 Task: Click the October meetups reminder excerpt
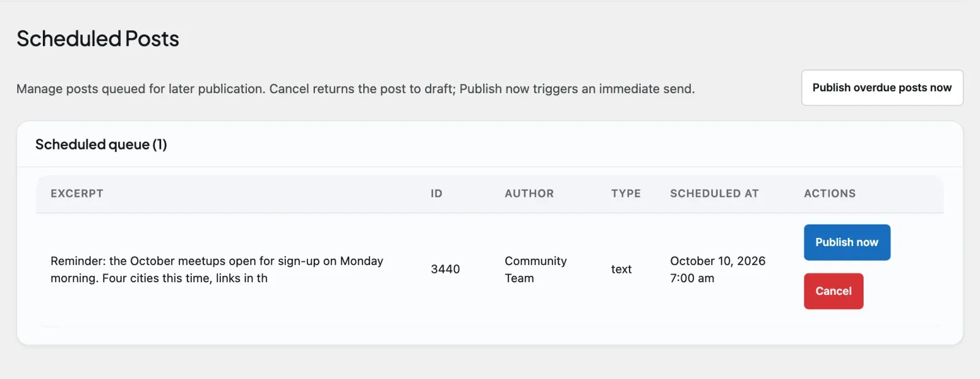[217, 269]
